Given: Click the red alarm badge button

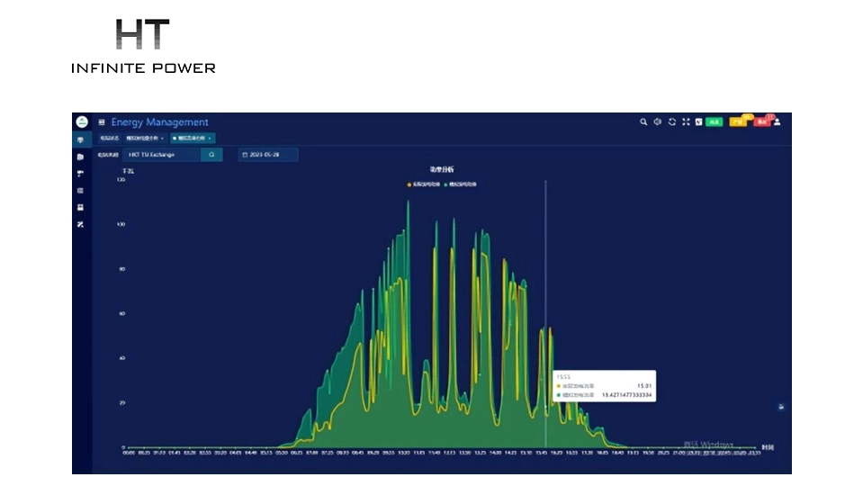Looking at the screenshot, I should pyautogui.click(x=761, y=121).
